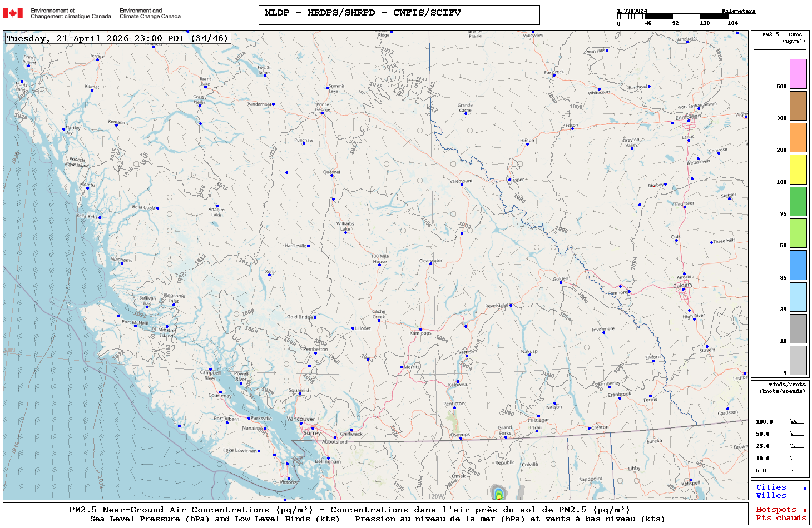The width and height of the screenshot is (812, 528).
Task: Select the dark green 75 concentration swatch
Action: [x=798, y=201]
